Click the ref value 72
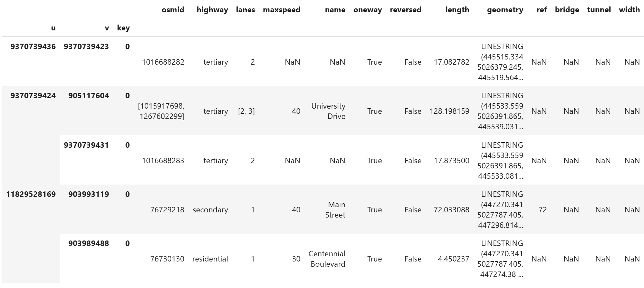Screen dimensions: 644x288 point(542,210)
